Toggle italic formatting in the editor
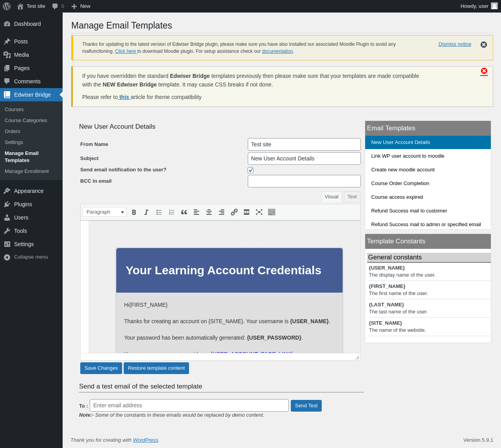The height and width of the screenshot is (448, 501). tap(146, 212)
